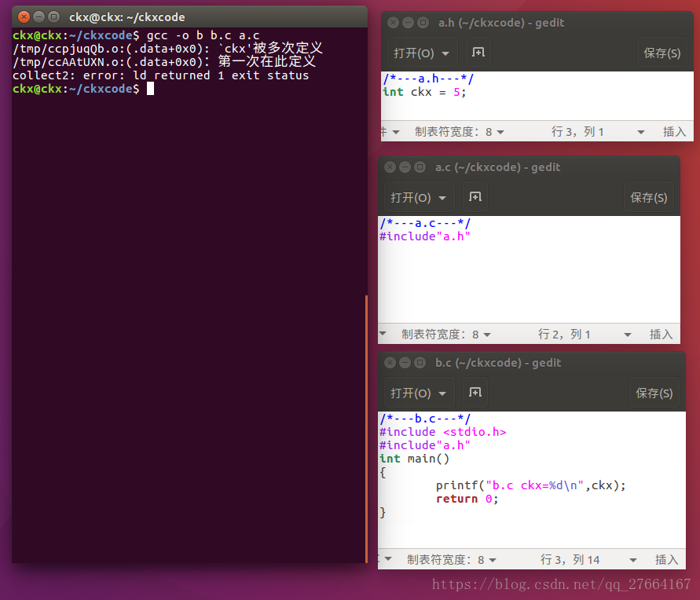Click the terminal prompt cursor

coord(150,88)
